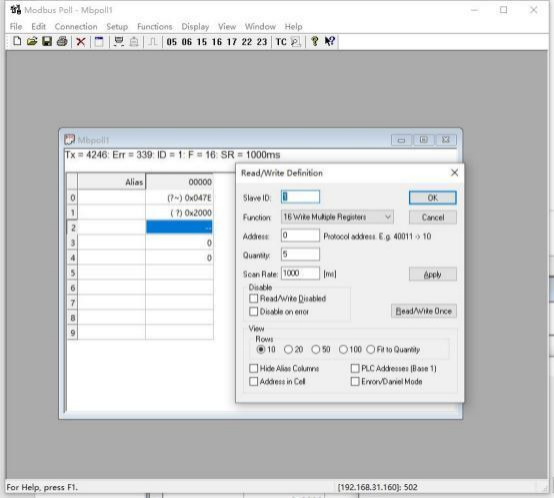Select 20 rows radio button
554x498 pixels.
(x=288, y=350)
